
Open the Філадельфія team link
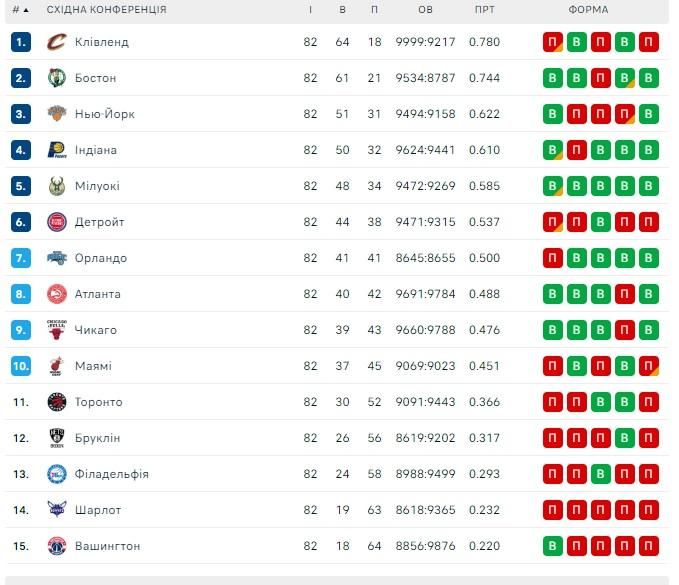112,474
